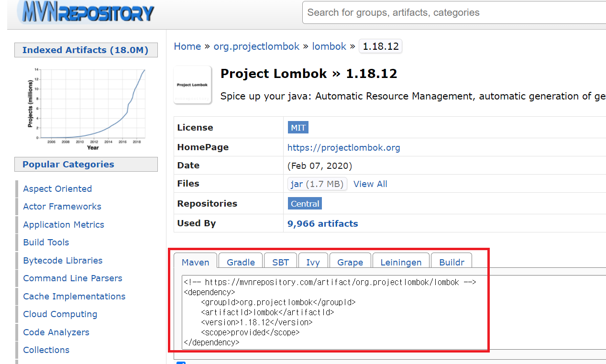Open Application Metrics category
This screenshot has height=364, width=606.
coord(64,225)
